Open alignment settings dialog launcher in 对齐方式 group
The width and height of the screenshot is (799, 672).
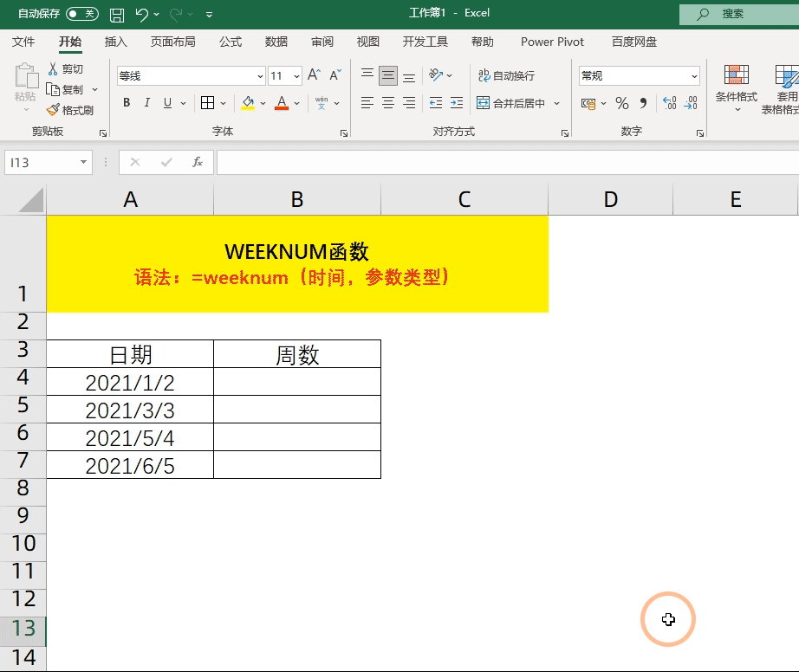pyautogui.click(x=565, y=132)
